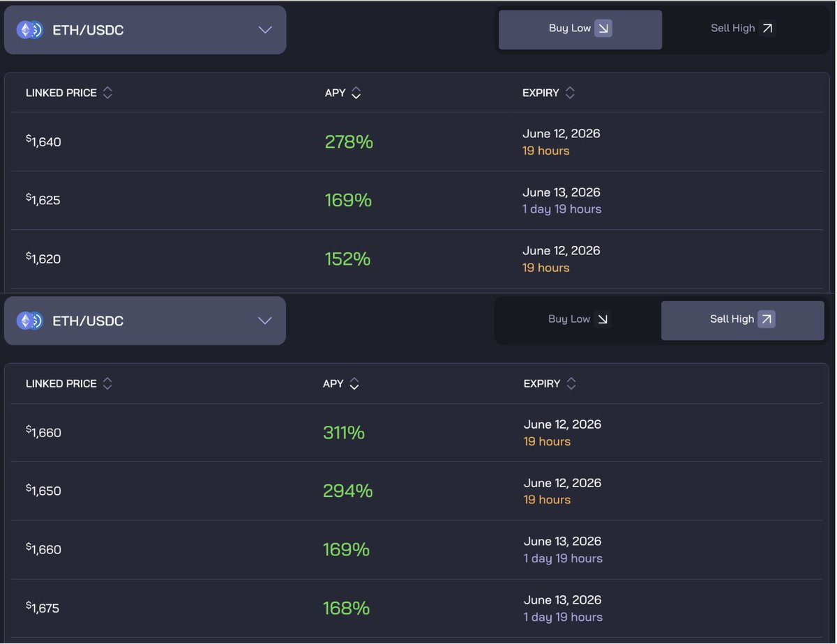This screenshot has width=837, height=644.
Task: Select the $1,620 linked price row
Action: (x=417, y=259)
